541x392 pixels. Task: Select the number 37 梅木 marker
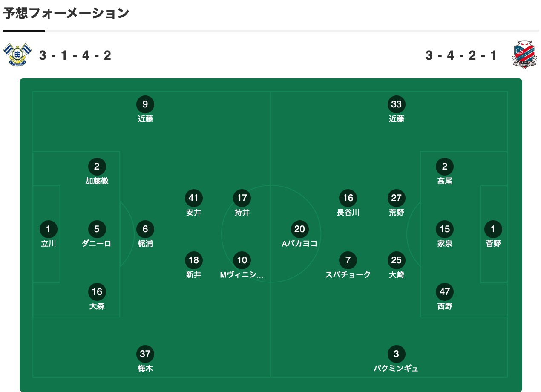tap(145, 354)
